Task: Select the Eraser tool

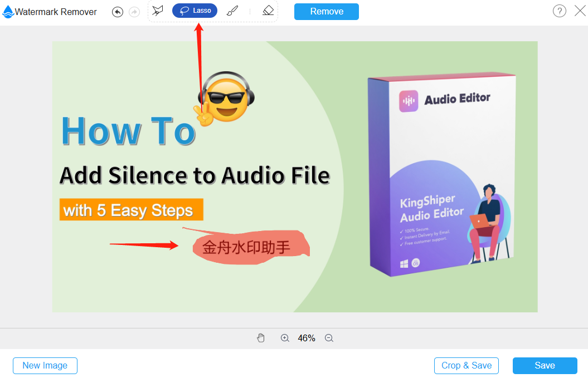Action: point(268,11)
